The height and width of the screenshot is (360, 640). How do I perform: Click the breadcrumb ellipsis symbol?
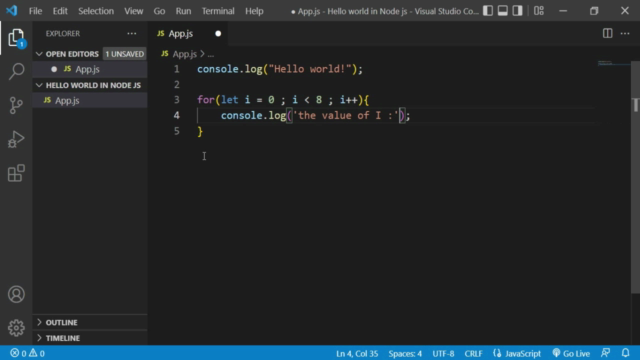click(211, 54)
